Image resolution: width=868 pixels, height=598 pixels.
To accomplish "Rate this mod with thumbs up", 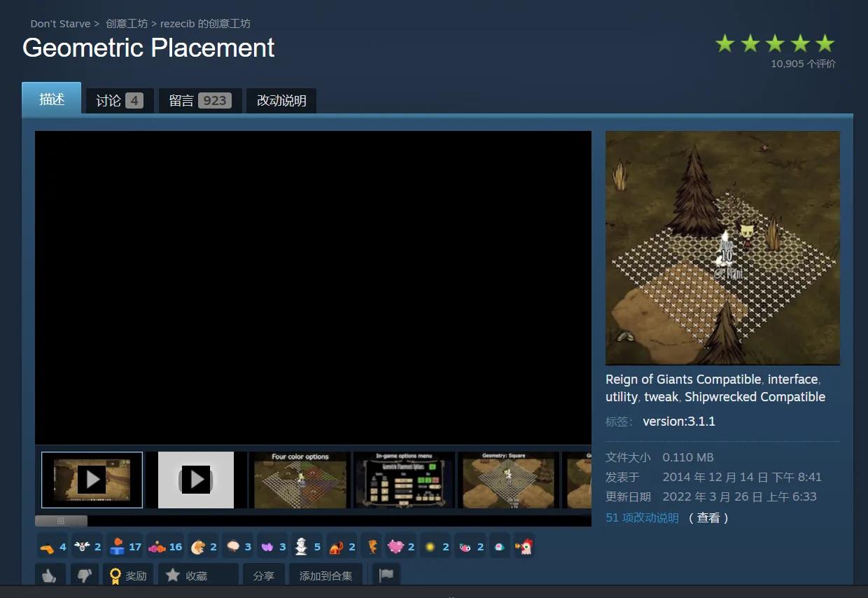I will point(50,576).
